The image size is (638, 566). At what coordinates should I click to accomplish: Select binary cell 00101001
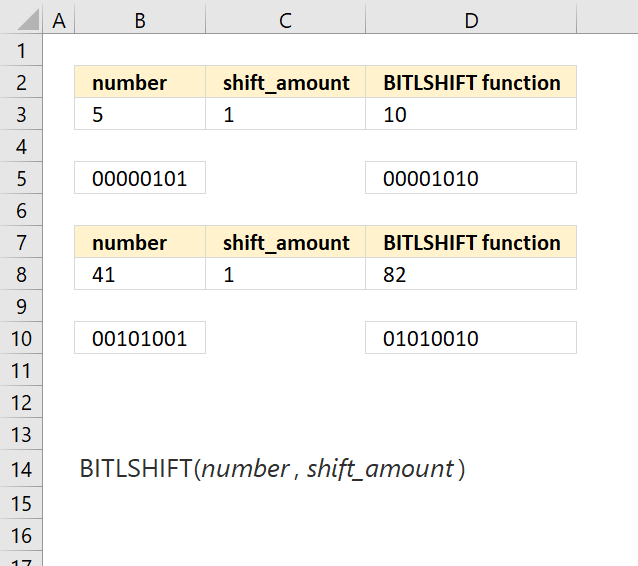tap(140, 338)
